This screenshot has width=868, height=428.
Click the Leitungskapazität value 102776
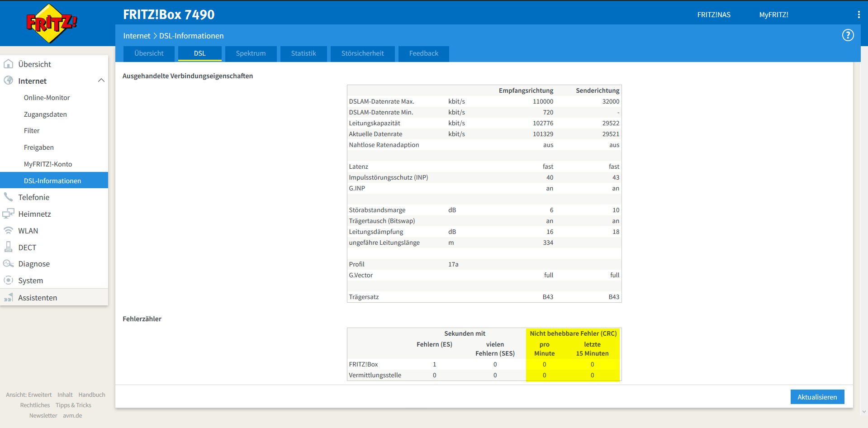(x=543, y=123)
